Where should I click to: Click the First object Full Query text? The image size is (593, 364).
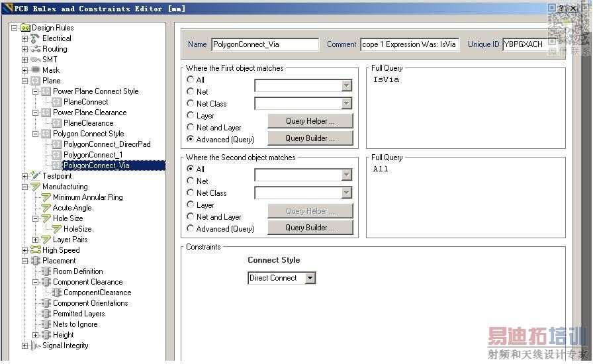(x=386, y=79)
